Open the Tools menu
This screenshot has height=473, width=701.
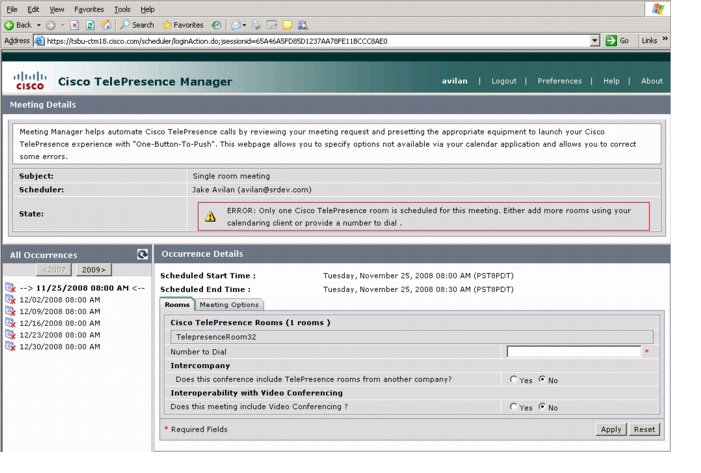[122, 9]
